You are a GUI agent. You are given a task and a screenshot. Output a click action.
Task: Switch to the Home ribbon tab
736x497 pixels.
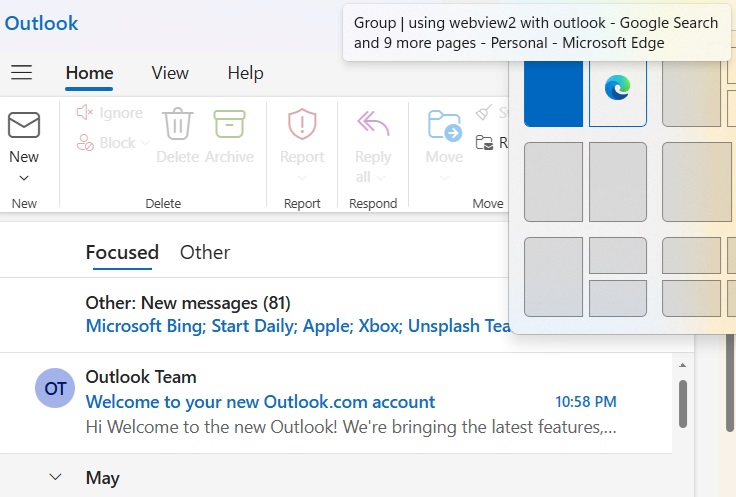point(89,73)
